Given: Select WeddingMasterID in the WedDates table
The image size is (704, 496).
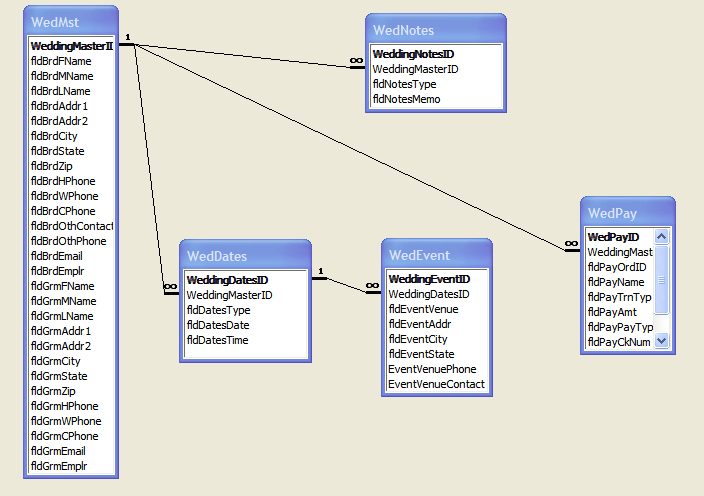Looking at the screenshot, I should 229,295.
